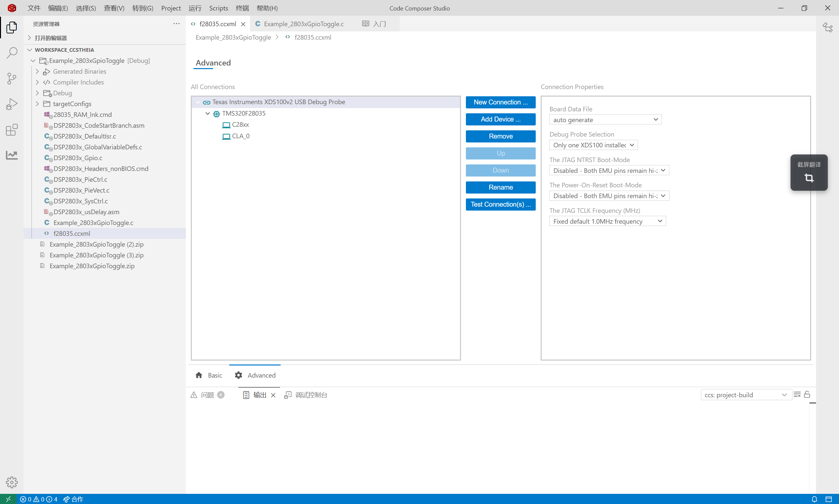The image size is (839, 504).
Task: Open the Source Control view icon
Action: pos(11,79)
